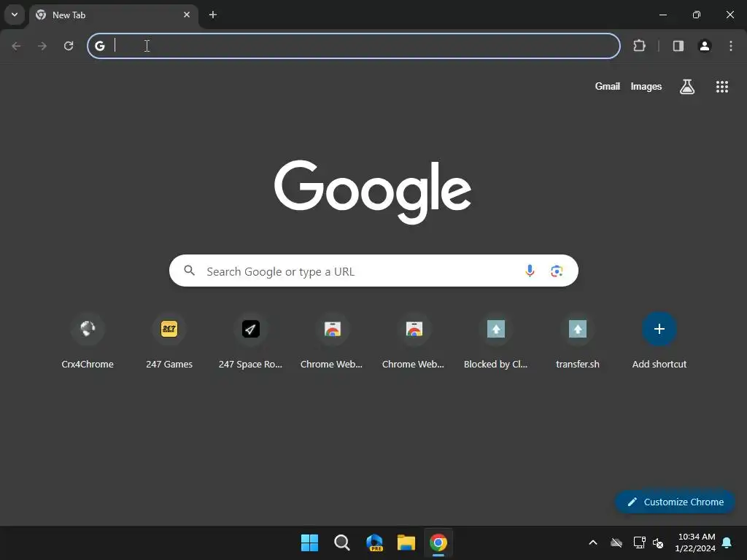Open the Extensions puzzle icon

pos(639,46)
